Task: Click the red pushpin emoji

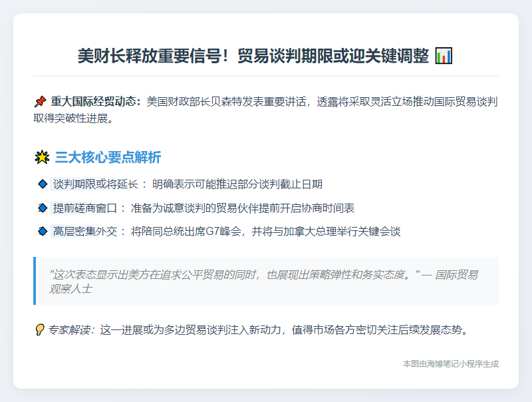Action: click(40, 102)
